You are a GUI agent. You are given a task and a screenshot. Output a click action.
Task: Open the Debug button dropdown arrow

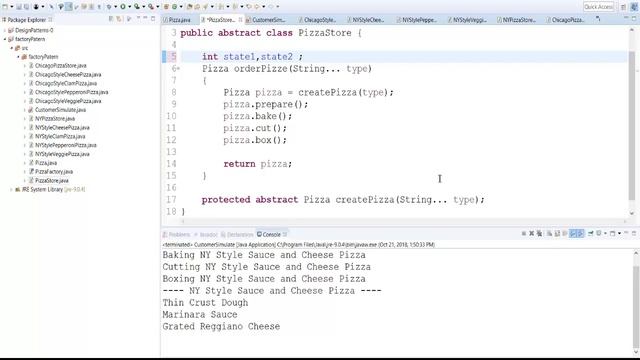[x=116, y=7]
